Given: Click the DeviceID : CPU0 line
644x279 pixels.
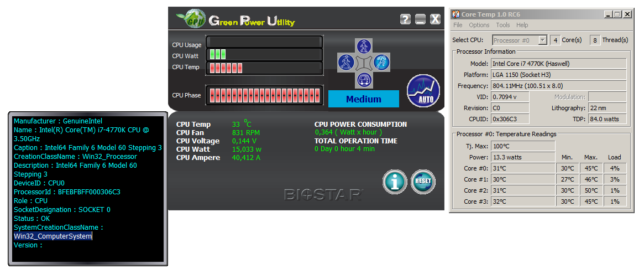Looking at the screenshot, I should tap(39, 183).
